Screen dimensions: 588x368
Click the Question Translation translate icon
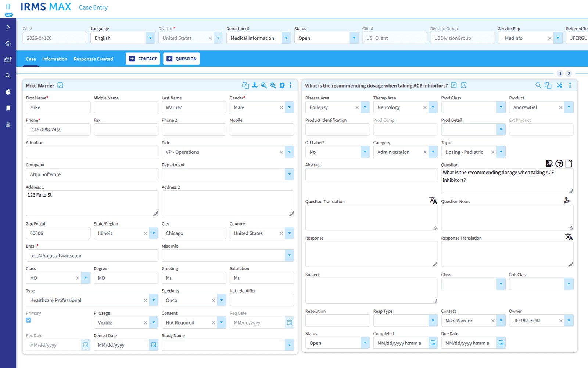coord(433,200)
